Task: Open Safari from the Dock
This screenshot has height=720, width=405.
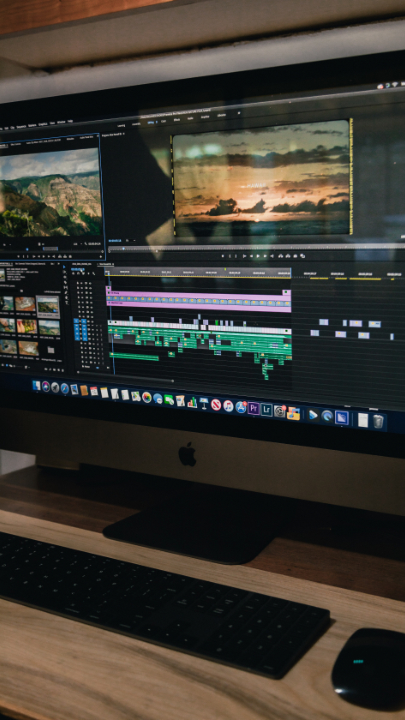Action: 65,388
